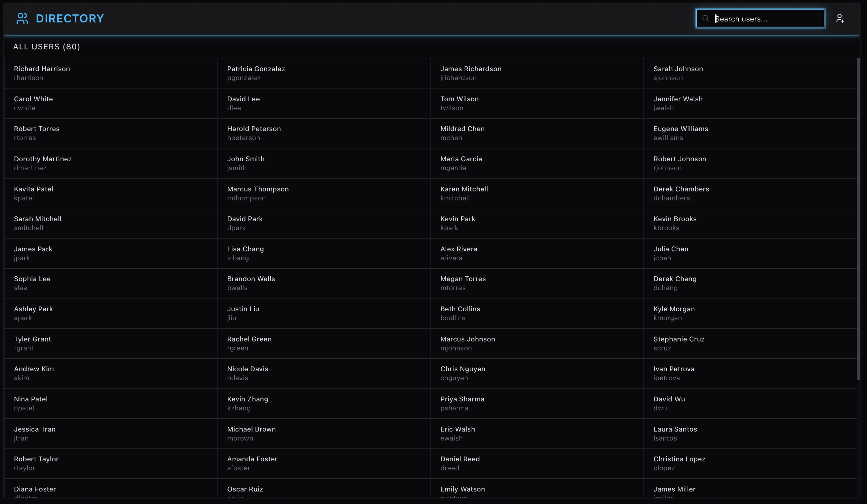This screenshot has height=504, width=867.
Task: Select Rachel Green
Action: coord(324,343)
